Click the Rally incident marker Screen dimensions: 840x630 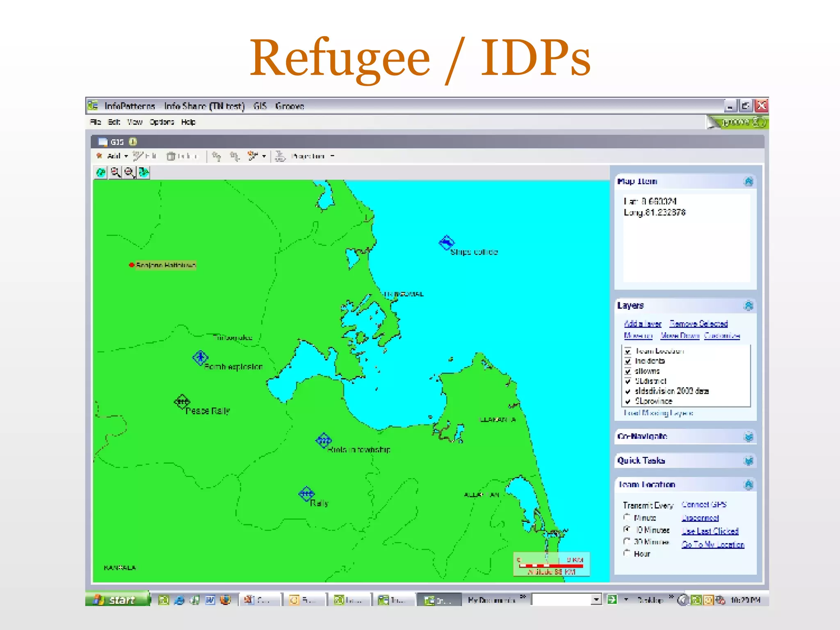click(x=306, y=494)
